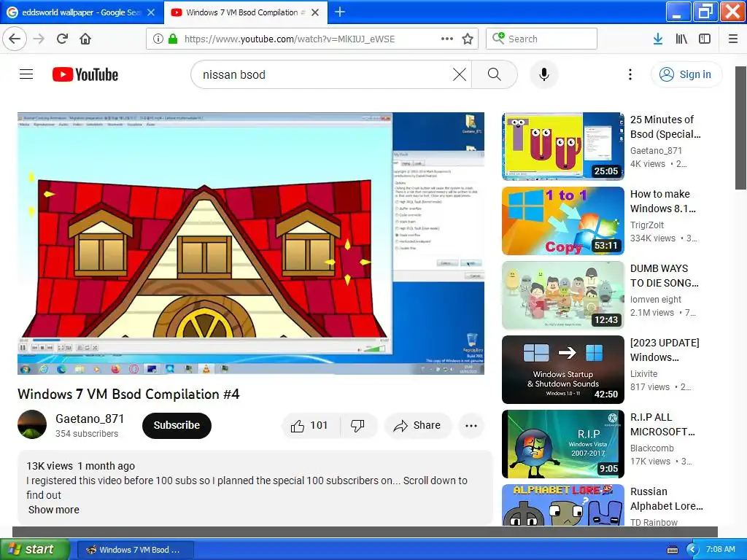Open the page actions three-dot menu in the address bar
The height and width of the screenshot is (560, 747).
447,39
